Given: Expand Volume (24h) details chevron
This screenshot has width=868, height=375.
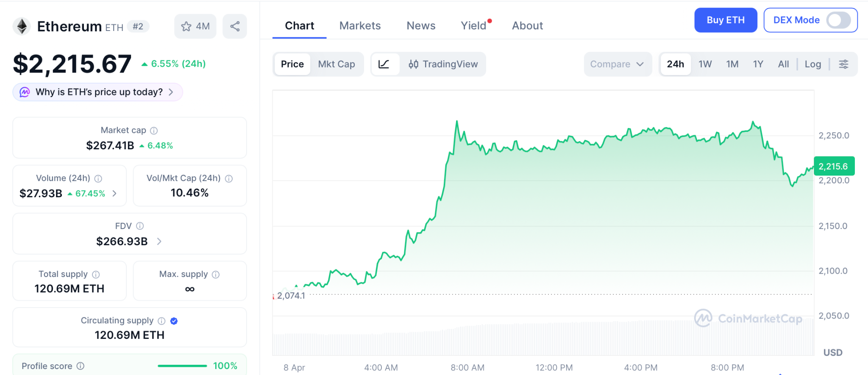Looking at the screenshot, I should (x=114, y=193).
